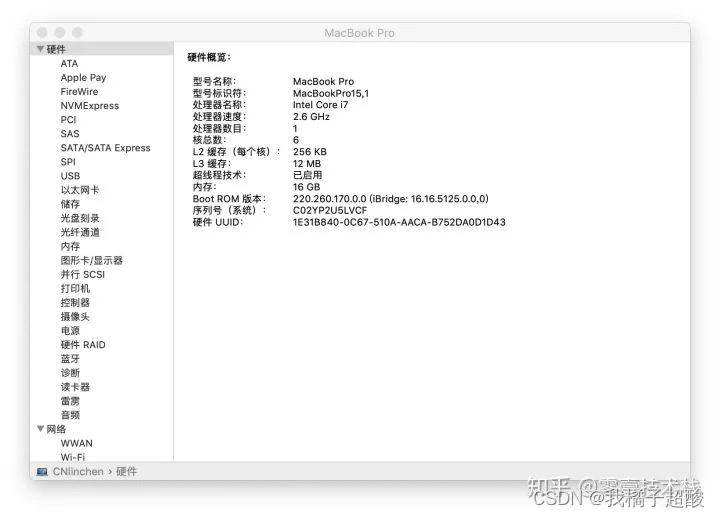Select Apple Pay in the sidebar
Screen dimensions: 720x517
click(83, 78)
